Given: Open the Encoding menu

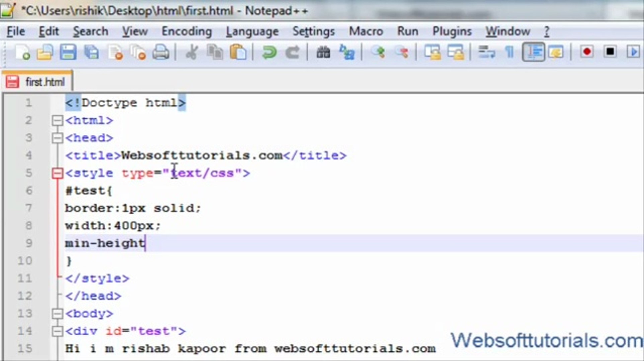Looking at the screenshot, I should pyautogui.click(x=186, y=31).
